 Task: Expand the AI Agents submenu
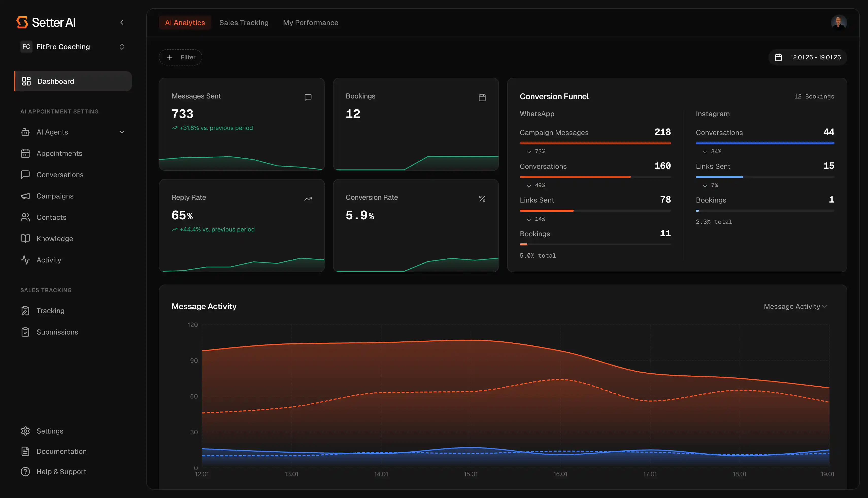122,132
